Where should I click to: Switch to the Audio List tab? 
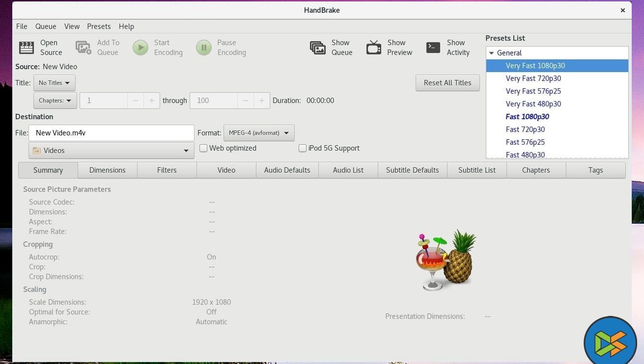coord(348,170)
